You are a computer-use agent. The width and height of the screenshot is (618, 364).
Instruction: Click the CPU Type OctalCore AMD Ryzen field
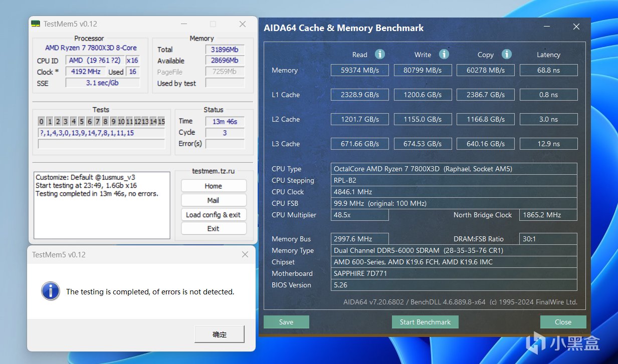[454, 169]
